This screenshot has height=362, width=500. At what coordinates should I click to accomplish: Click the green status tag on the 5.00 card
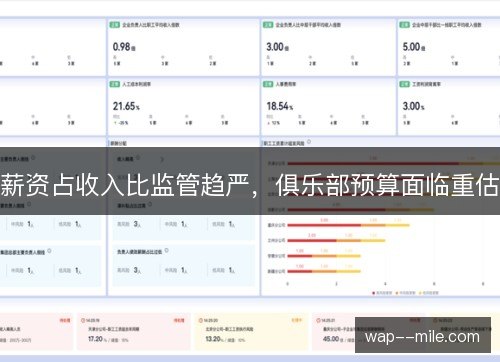(x=404, y=25)
